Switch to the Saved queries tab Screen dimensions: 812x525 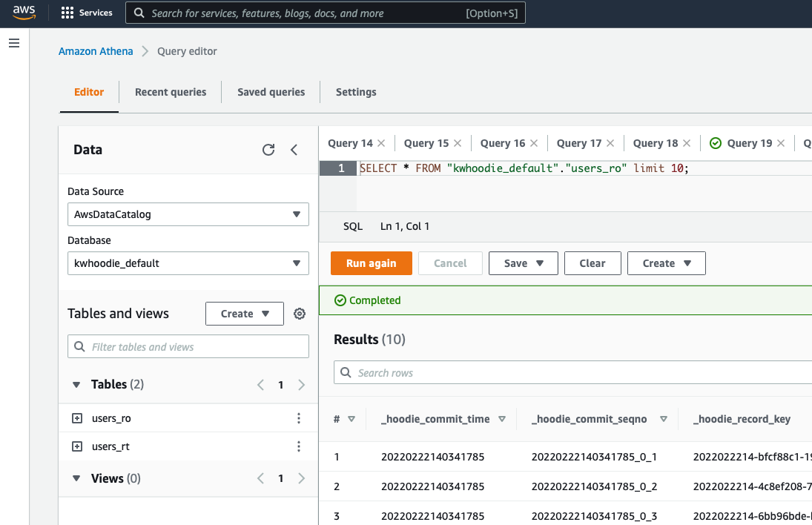tap(271, 92)
